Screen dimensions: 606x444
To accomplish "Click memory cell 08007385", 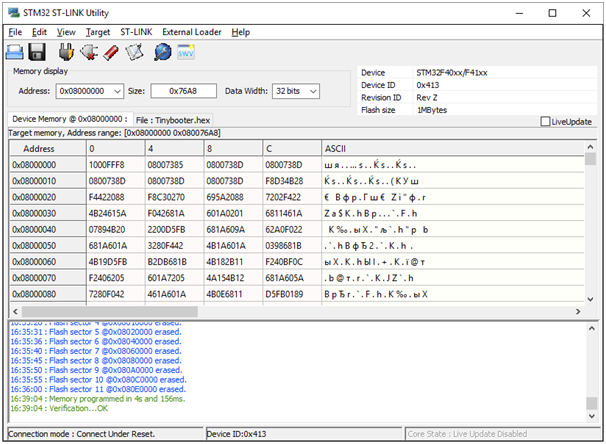I will [175, 165].
